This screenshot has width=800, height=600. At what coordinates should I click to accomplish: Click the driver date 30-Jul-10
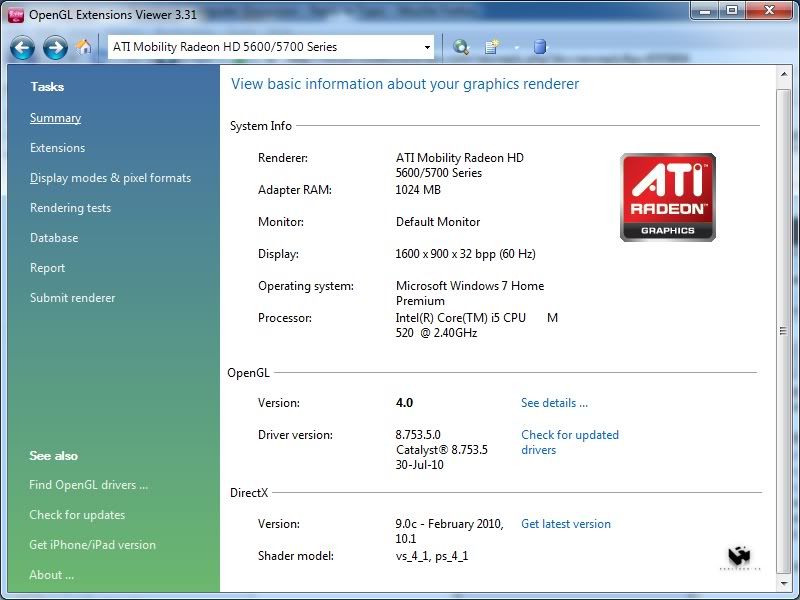(x=419, y=465)
